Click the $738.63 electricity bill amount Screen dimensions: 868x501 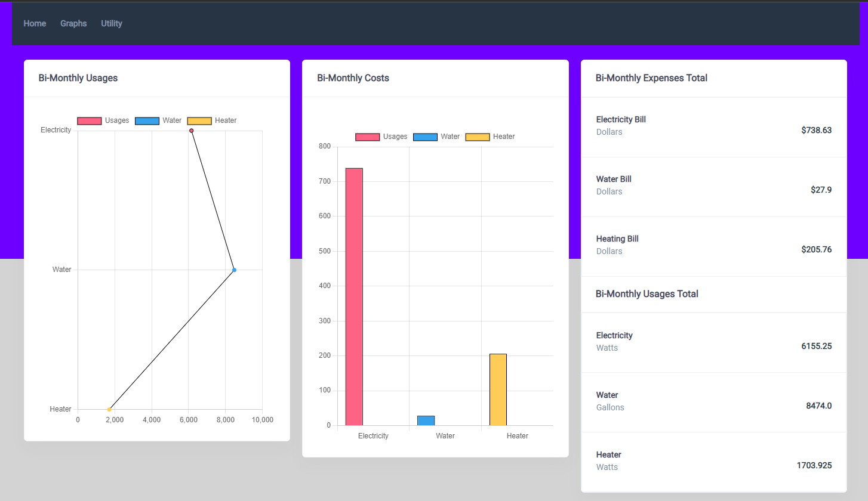pos(817,130)
